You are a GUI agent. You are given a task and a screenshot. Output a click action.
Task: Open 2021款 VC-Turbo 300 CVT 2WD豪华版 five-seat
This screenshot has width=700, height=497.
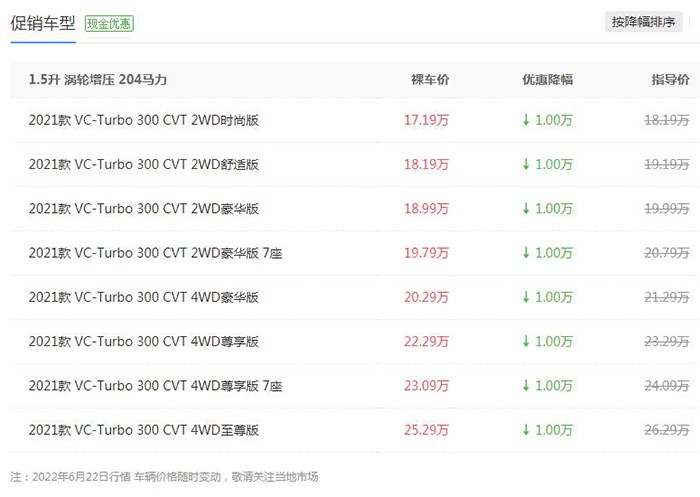pos(144,209)
